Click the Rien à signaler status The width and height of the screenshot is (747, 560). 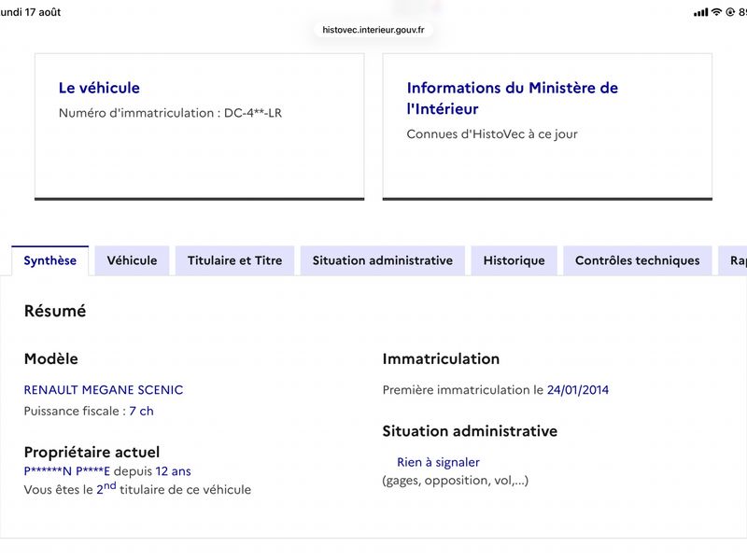pyautogui.click(x=438, y=462)
